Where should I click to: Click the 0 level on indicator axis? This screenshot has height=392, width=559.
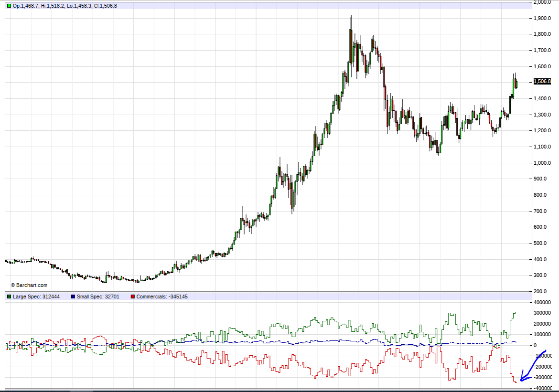coord(548,345)
